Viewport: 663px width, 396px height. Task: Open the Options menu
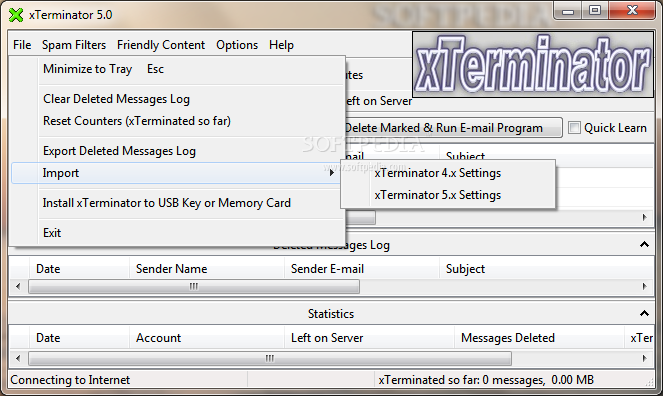237,45
